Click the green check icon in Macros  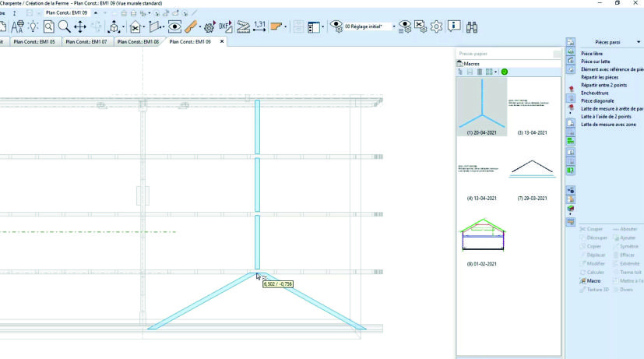tap(505, 72)
